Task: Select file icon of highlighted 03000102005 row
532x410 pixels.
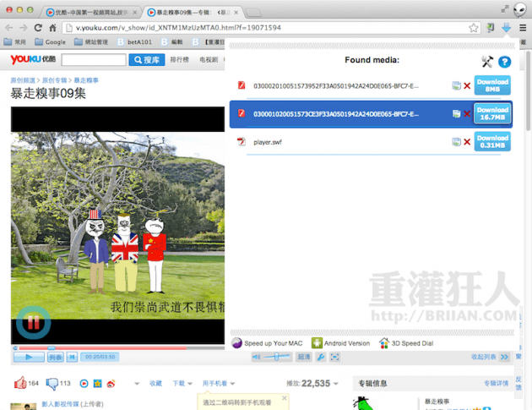Action: (242, 113)
